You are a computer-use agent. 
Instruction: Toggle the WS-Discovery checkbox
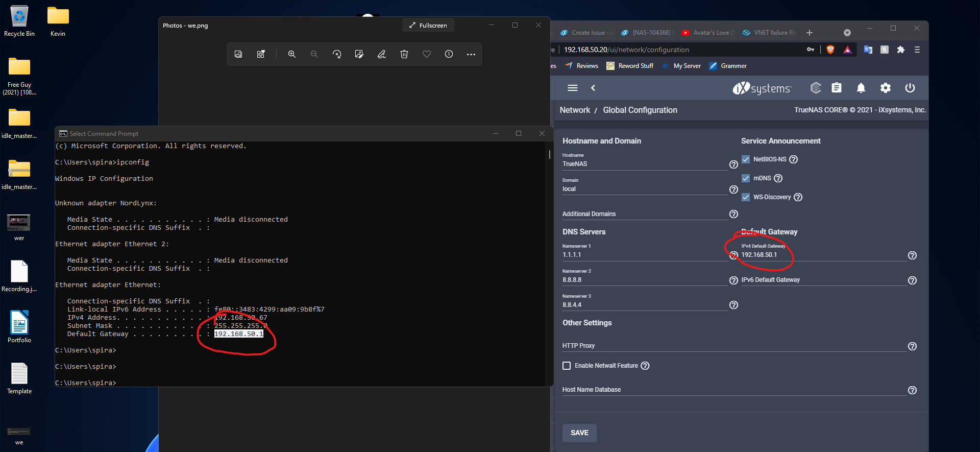tap(746, 197)
